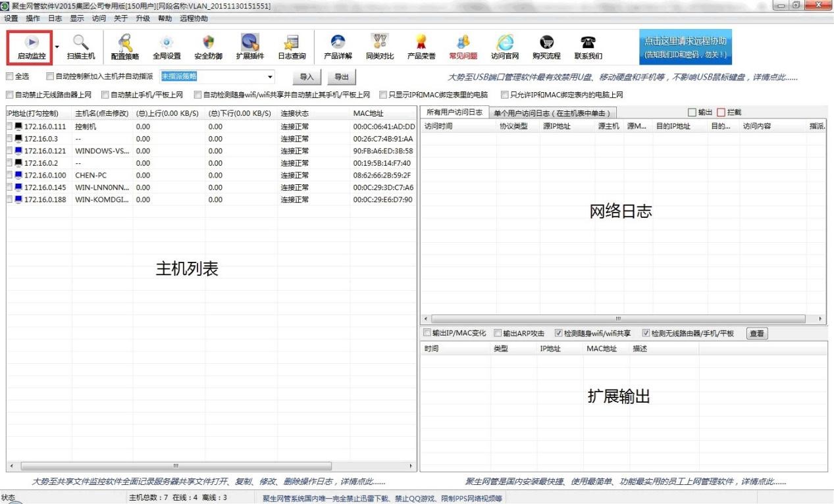The width and height of the screenshot is (834, 504).
Task: Open 扩展插件 extension plugins
Action: pyautogui.click(x=249, y=43)
